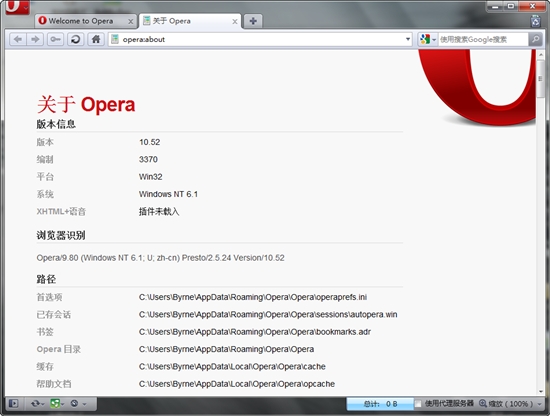Click the Opera Turbo icon

click(74, 404)
